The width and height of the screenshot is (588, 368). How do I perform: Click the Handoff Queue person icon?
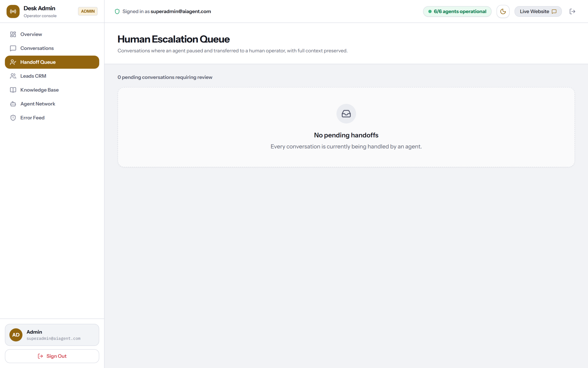click(x=13, y=62)
